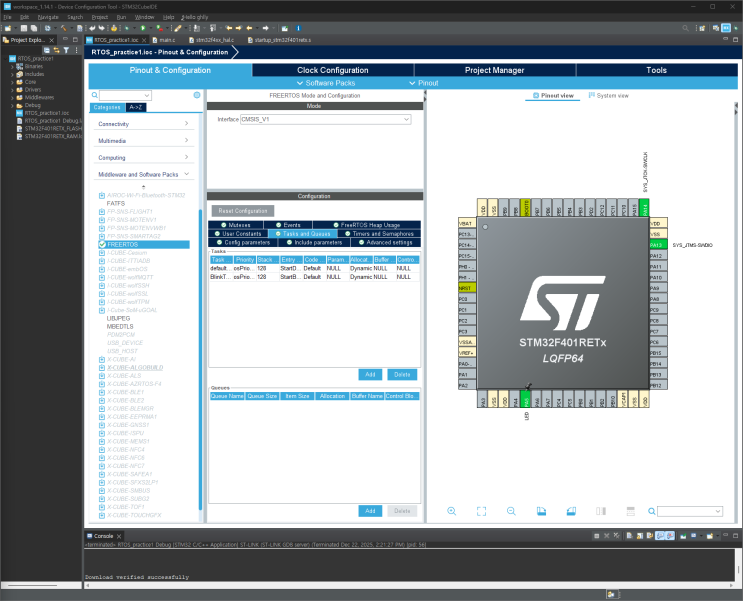Click the Build hammer icon
The height and width of the screenshot is (601, 743).
63,28
